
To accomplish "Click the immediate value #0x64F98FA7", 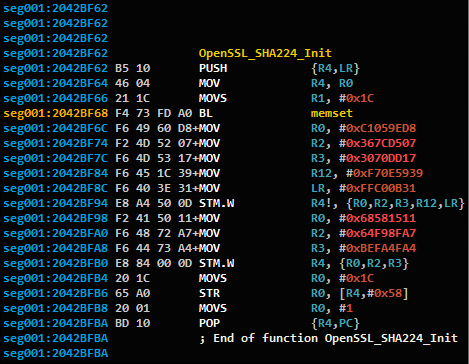I will (378, 233).
